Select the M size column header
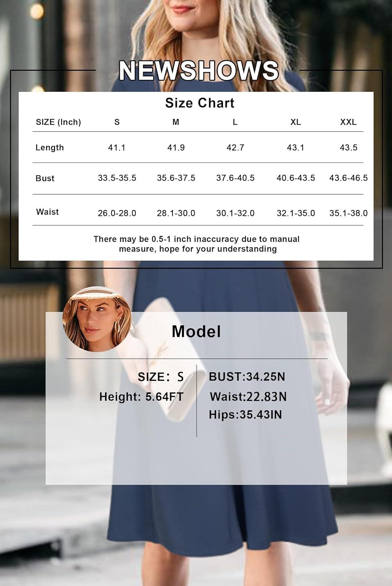This screenshot has height=586, width=392. point(176,122)
